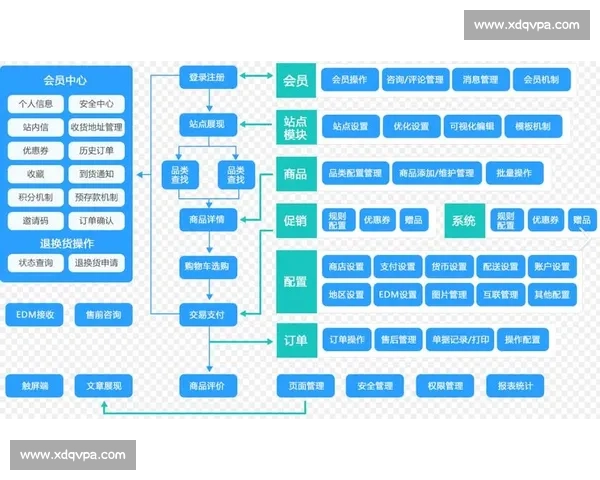The width and height of the screenshot is (600, 480).
Task: Open 商品评价 at the flow bottom
Action: click(208, 385)
